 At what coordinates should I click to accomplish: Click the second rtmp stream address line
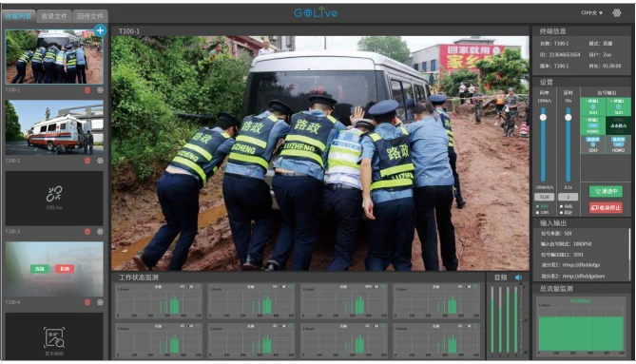572,276
